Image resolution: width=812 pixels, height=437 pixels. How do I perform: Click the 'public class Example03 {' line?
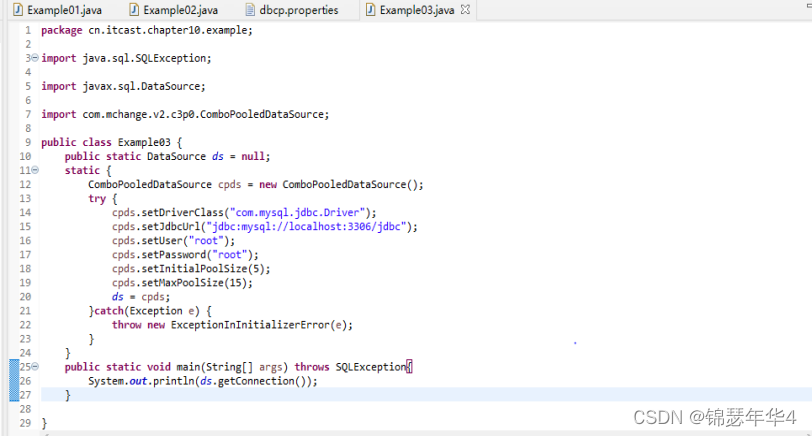[x=111, y=142]
